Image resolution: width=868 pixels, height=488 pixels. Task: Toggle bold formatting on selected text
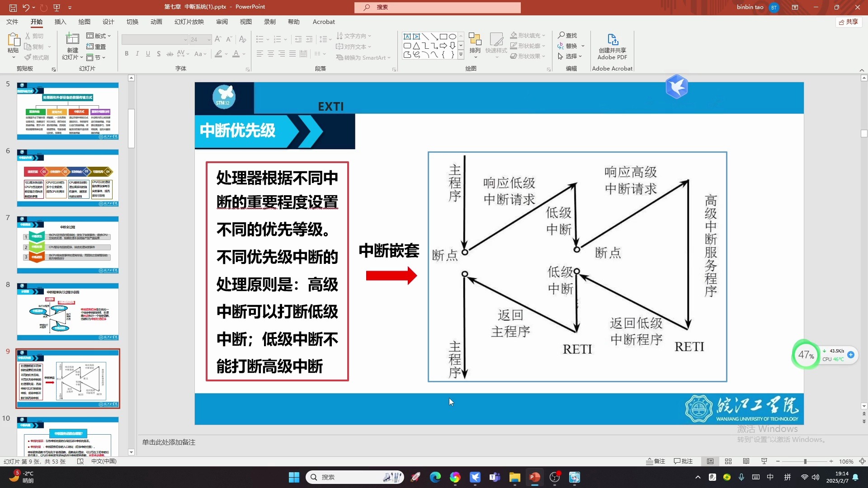coord(127,54)
